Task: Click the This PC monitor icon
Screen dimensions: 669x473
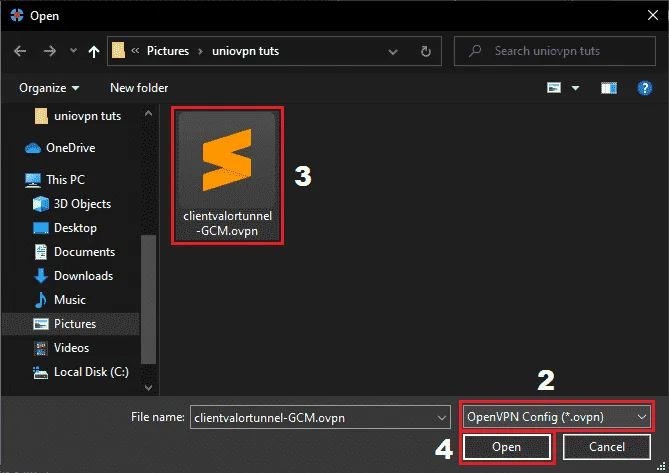Action: pos(33,180)
